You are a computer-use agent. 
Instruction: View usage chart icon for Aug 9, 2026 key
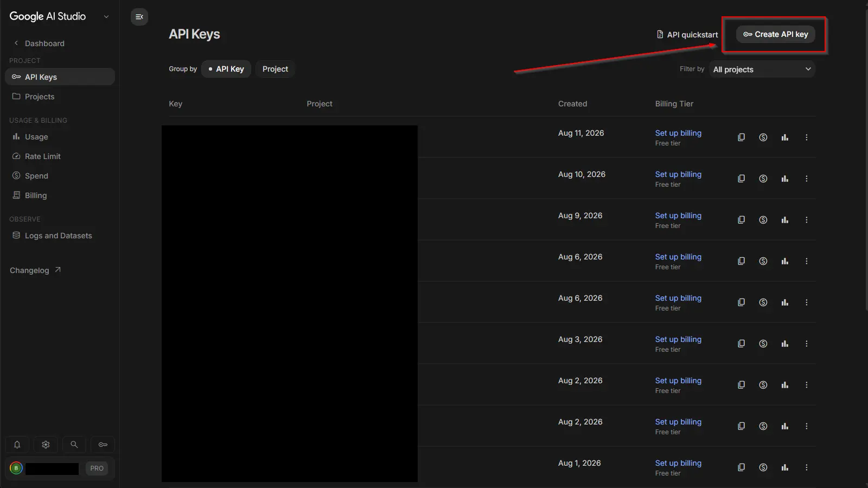[784, 220]
